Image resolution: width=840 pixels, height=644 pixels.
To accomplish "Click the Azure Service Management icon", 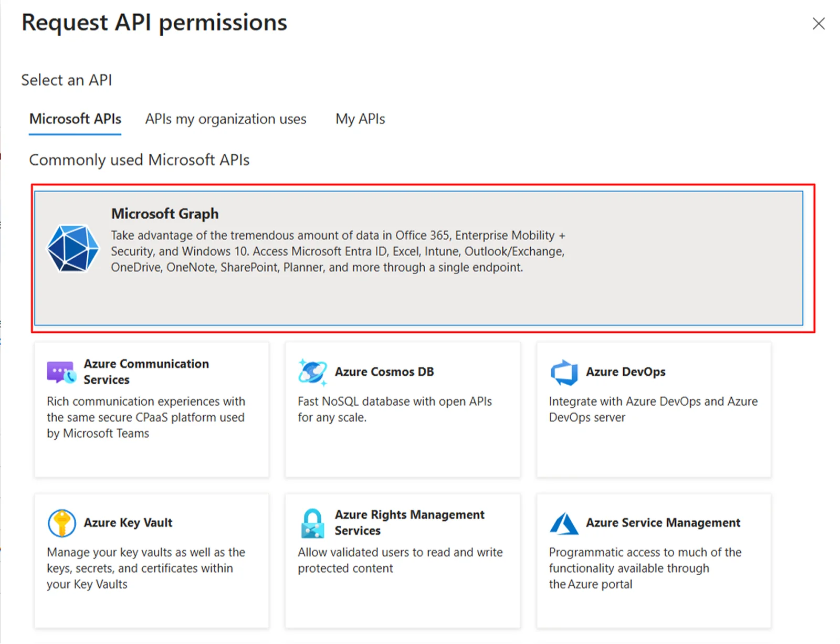I will tap(563, 522).
